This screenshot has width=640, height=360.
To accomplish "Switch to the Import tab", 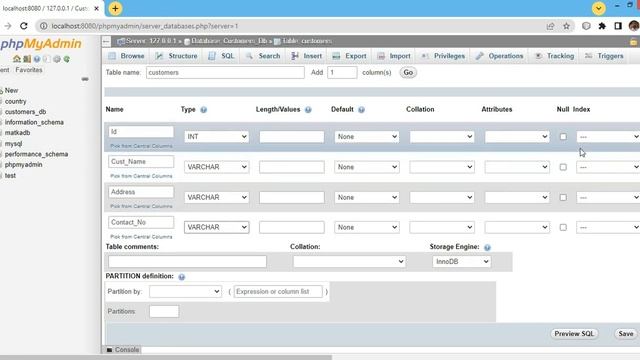I will [x=394, y=56].
